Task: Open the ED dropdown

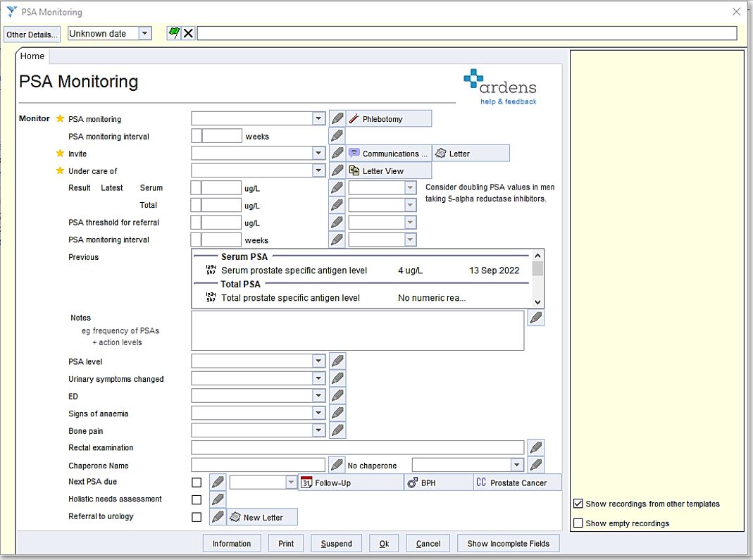Action: (318, 395)
